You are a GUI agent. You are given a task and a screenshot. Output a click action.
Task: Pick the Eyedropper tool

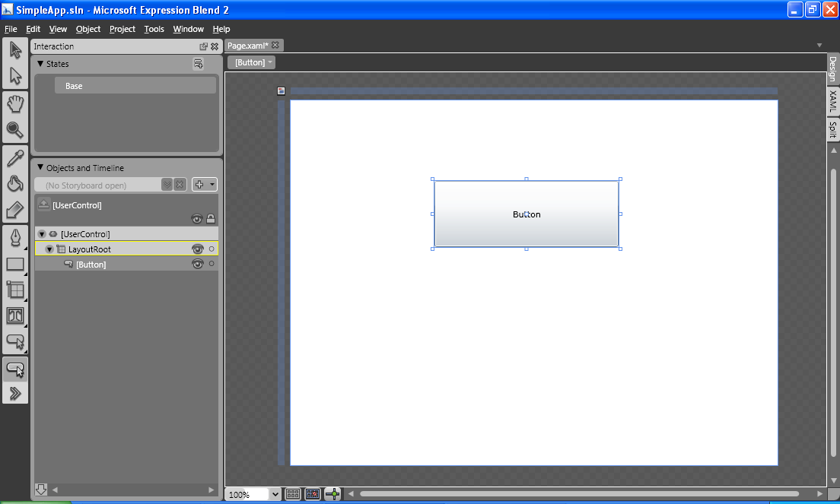15,158
